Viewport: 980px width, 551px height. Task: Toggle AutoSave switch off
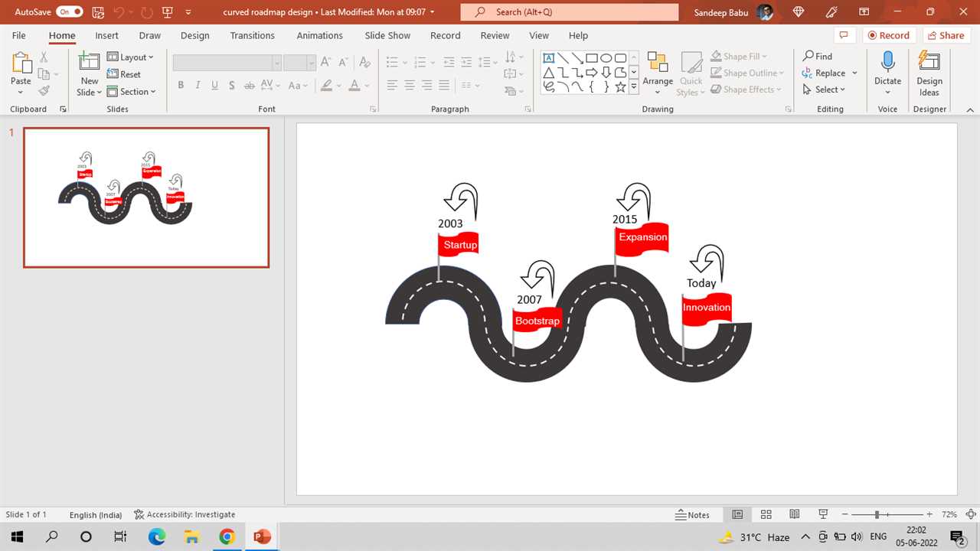click(x=69, y=12)
